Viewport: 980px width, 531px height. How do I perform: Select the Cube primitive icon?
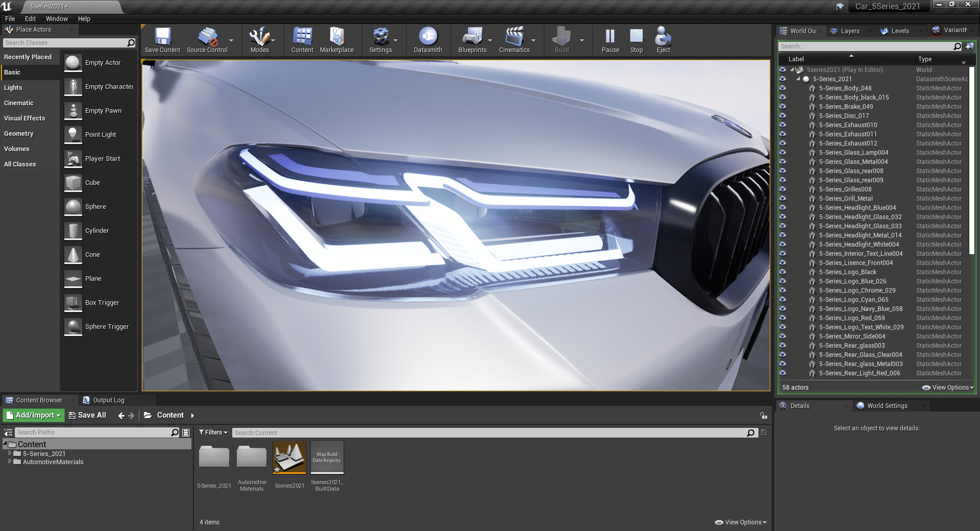73,182
